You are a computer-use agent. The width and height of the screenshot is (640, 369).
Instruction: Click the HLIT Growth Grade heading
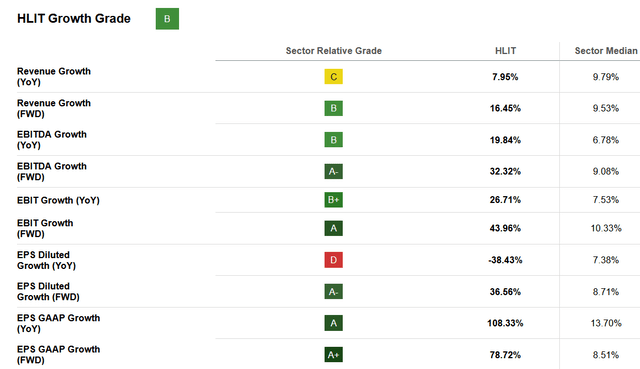[74, 18]
